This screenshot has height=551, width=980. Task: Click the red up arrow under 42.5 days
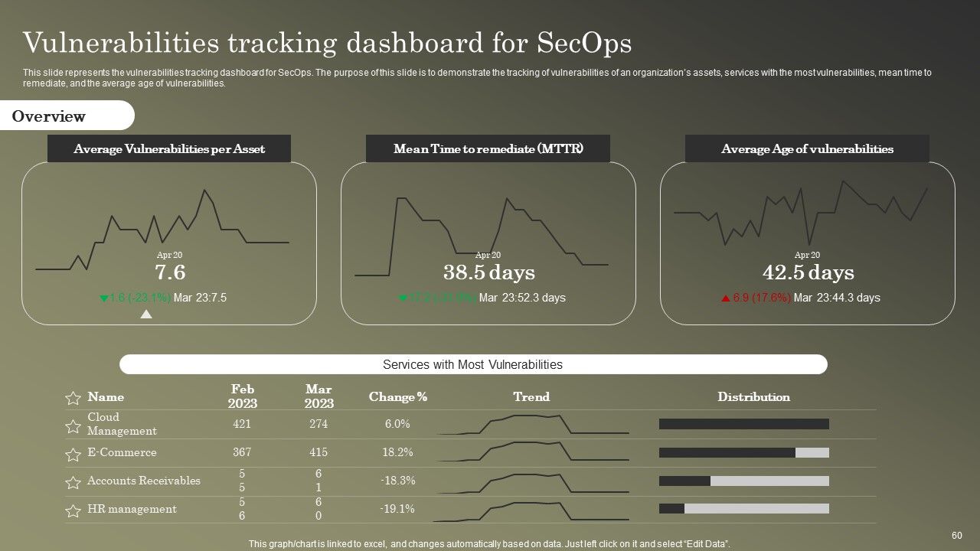pyautogui.click(x=726, y=298)
